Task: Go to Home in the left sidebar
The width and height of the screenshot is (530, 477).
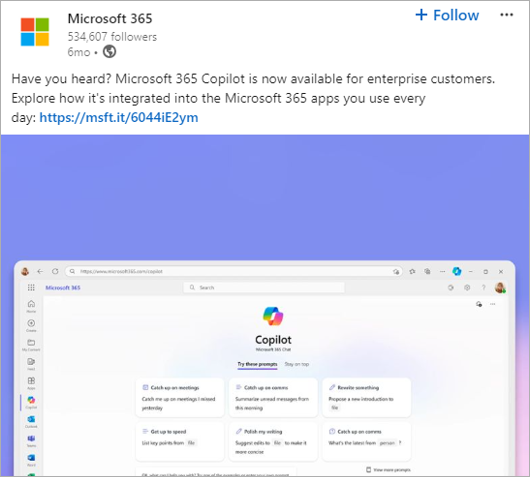Action: coord(31,306)
